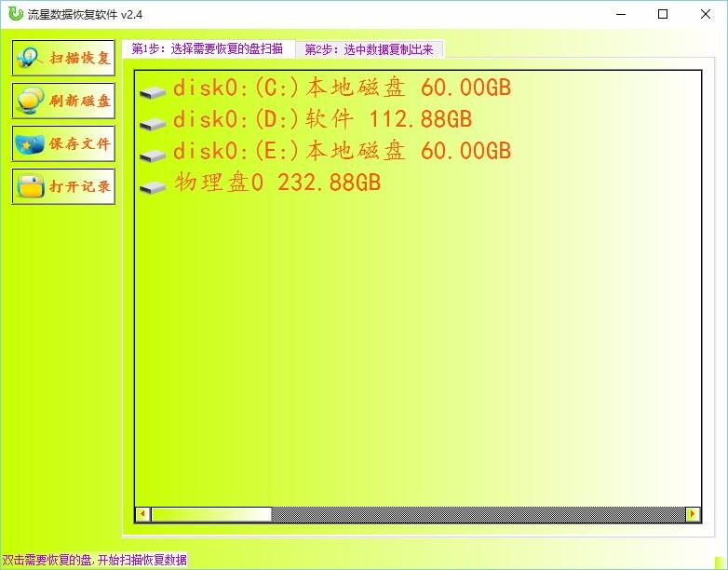The width and height of the screenshot is (728, 570).
Task: Click the globe icon on 刷新磁盘 button
Action: click(x=30, y=101)
